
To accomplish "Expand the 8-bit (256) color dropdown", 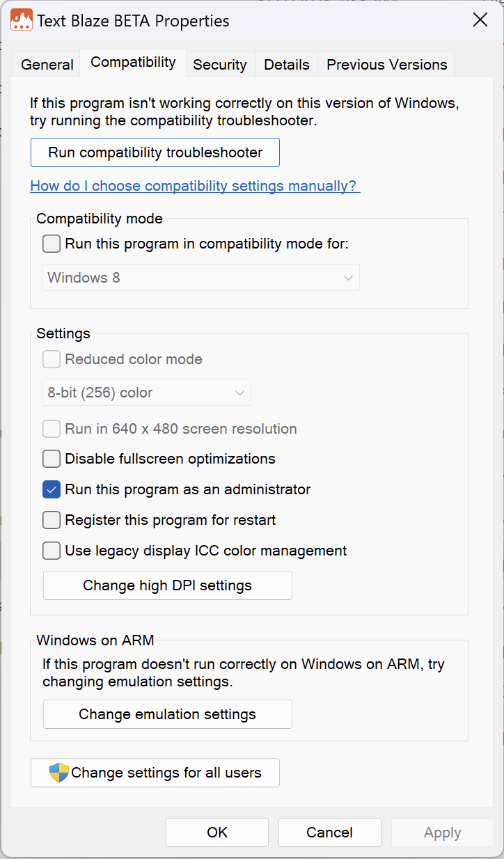I will 147,393.
